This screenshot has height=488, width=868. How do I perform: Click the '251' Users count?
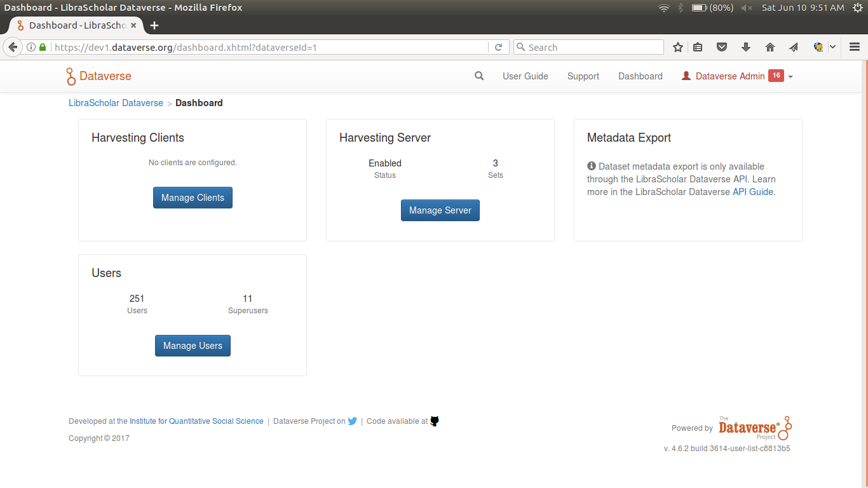click(x=137, y=299)
